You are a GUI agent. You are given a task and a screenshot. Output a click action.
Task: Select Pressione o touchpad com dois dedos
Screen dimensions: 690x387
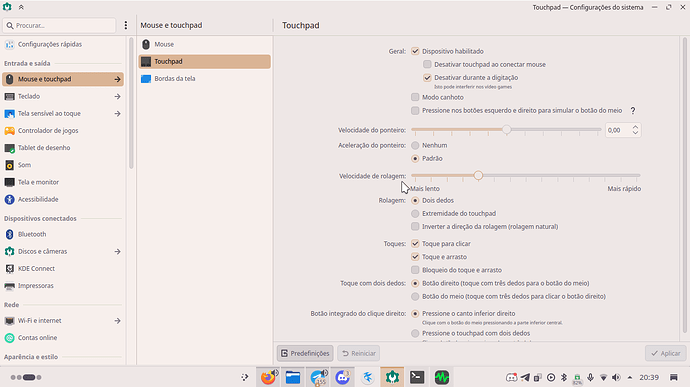(x=415, y=333)
